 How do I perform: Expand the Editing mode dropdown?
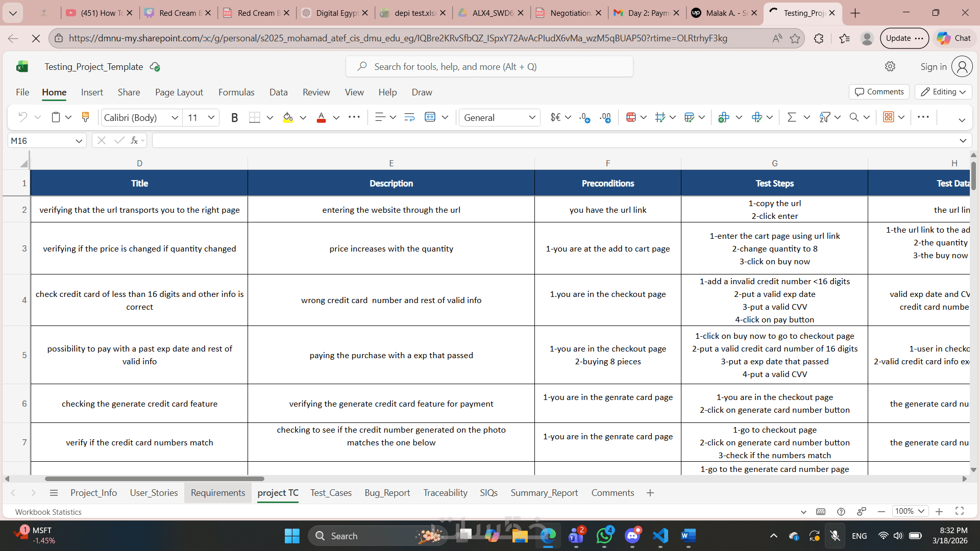click(x=944, y=92)
